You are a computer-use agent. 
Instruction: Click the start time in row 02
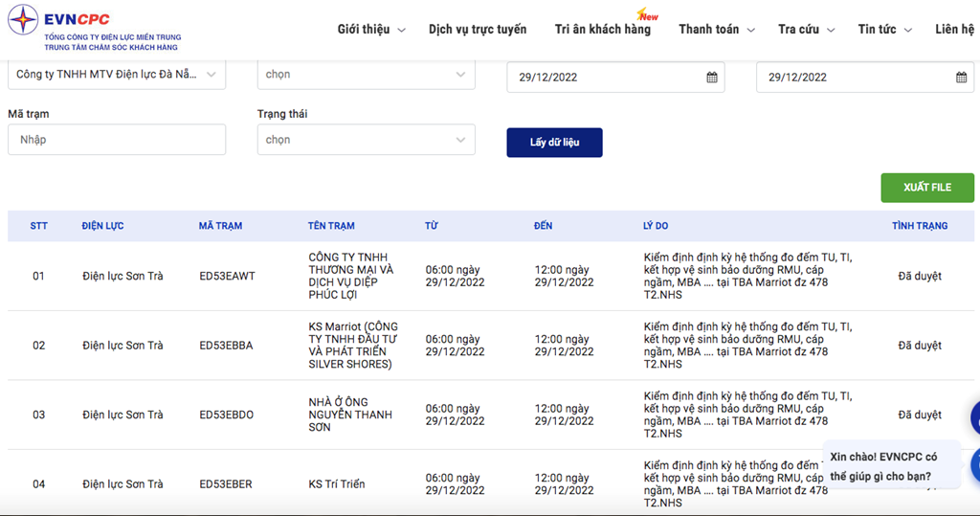click(x=455, y=346)
